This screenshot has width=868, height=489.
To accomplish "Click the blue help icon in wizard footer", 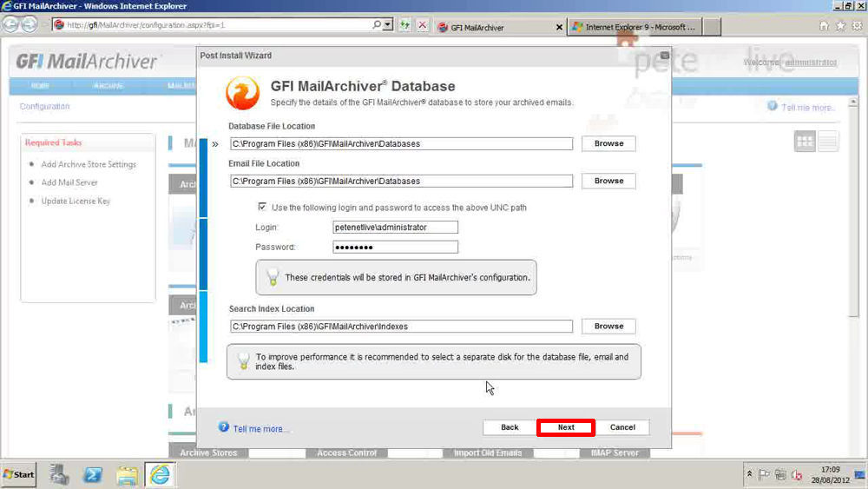I will (224, 427).
